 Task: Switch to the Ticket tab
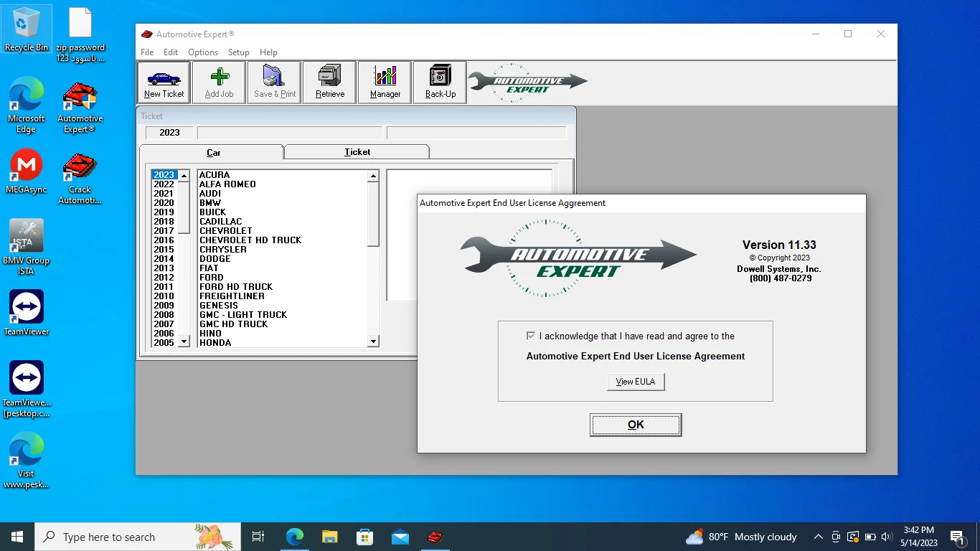tap(357, 151)
